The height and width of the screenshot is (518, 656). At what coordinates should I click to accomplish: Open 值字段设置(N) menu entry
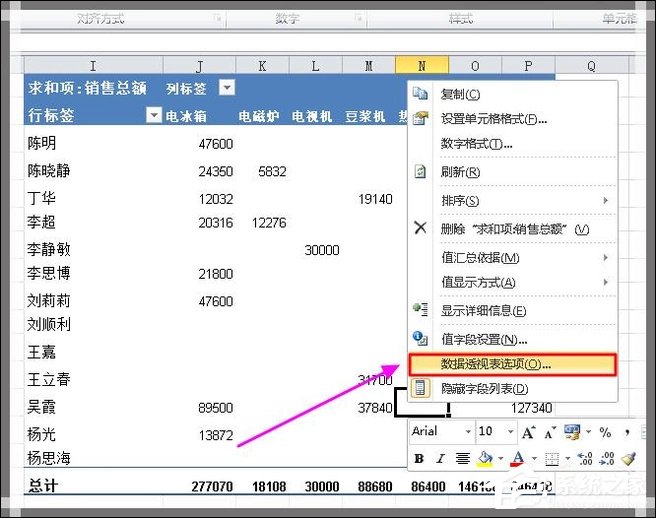(x=484, y=340)
